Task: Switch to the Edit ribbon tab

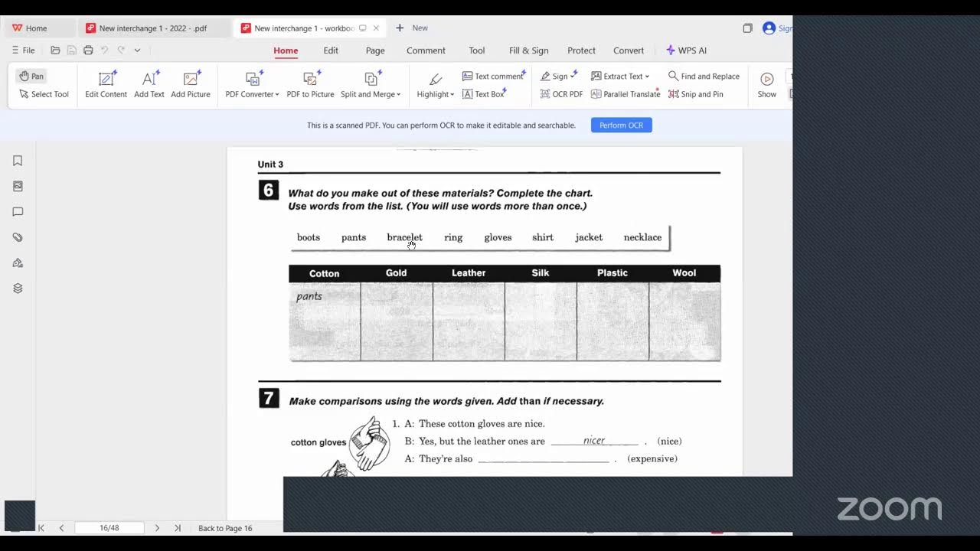Action: coord(331,51)
